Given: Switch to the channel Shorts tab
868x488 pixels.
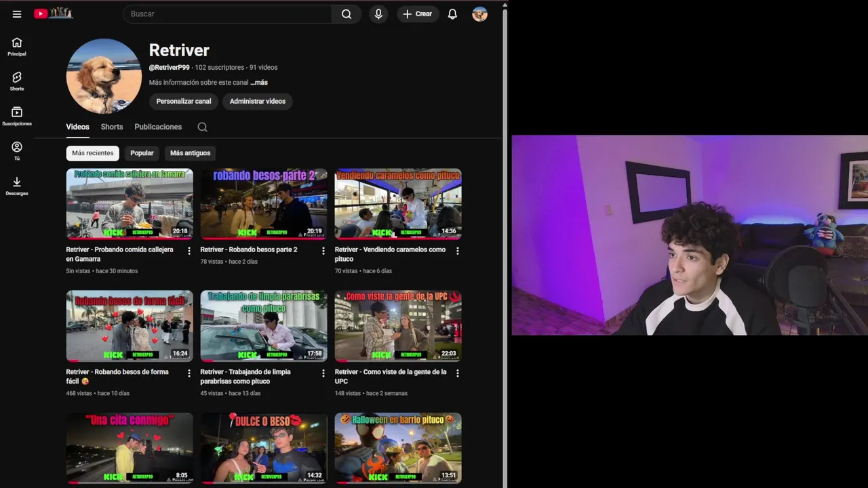Looking at the screenshot, I should [112, 127].
